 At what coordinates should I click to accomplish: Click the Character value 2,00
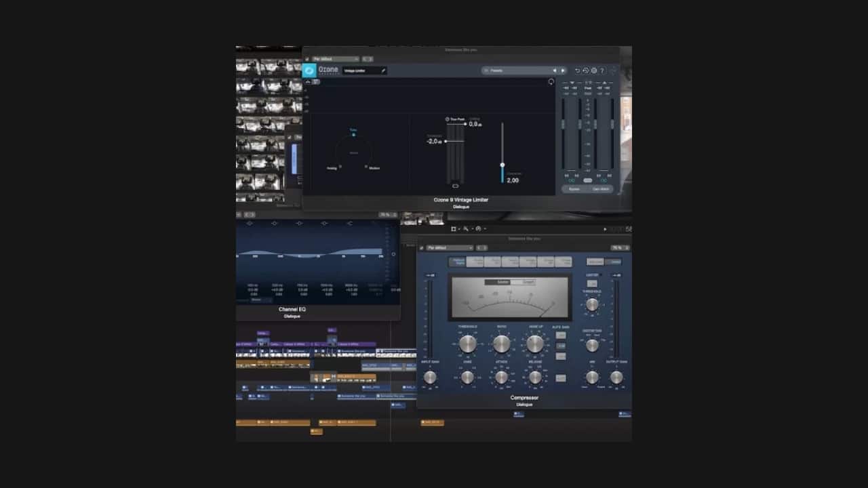(513, 180)
